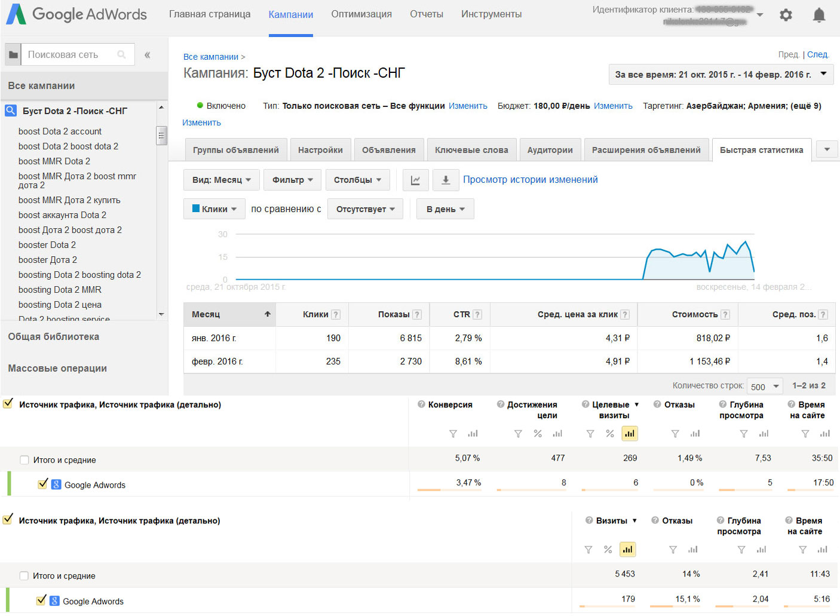Open the notifications bell
The width and height of the screenshot is (840, 616).
pos(819,15)
